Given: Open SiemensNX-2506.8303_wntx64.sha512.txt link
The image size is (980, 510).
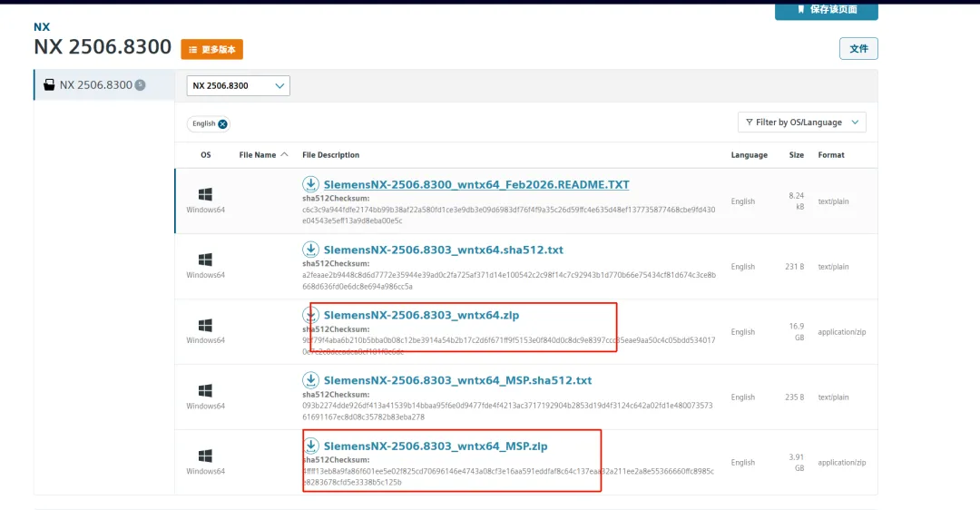Looking at the screenshot, I should 443,250.
